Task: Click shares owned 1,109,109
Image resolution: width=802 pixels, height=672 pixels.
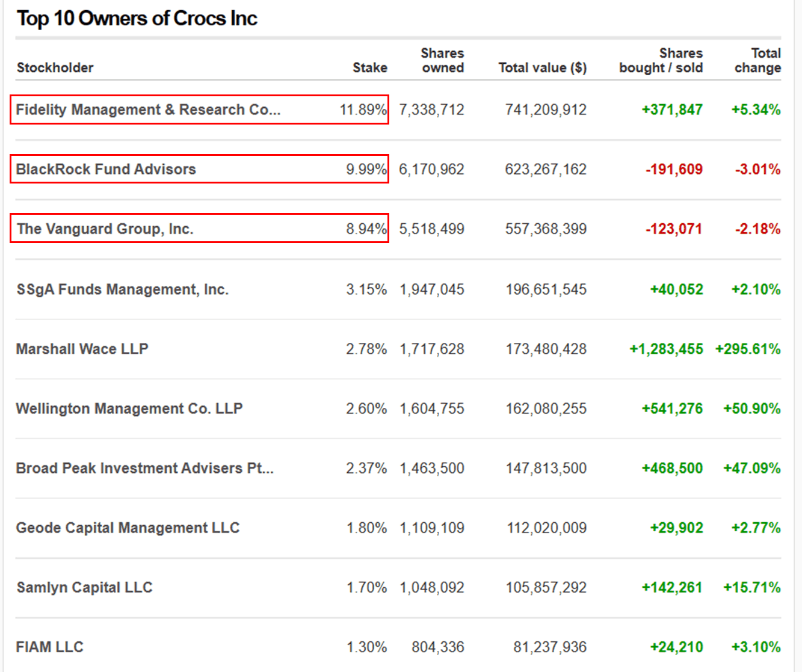Action: (x=432, y=528)
